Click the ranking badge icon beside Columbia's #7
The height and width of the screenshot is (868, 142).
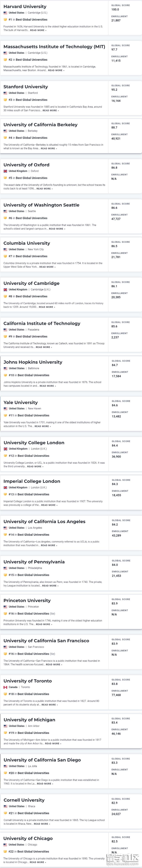tap(5, 256)
